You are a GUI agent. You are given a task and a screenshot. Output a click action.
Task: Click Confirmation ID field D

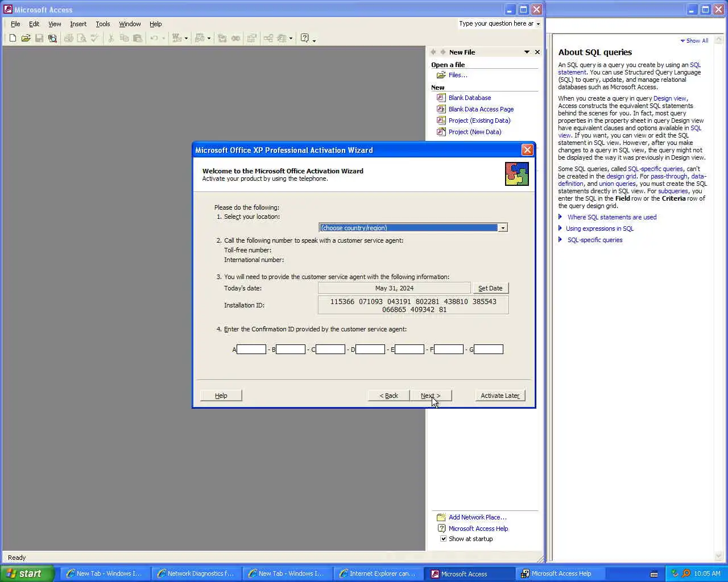coord(370,349)
